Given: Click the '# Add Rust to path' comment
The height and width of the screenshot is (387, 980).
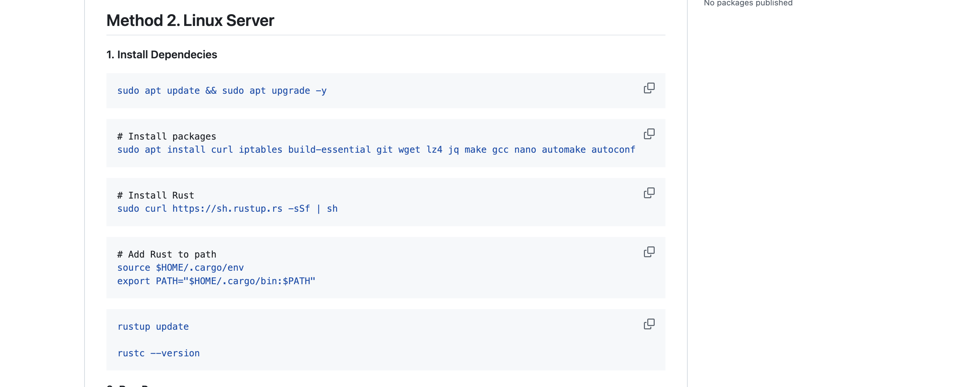Looking at the screenshot, I should point(167,255).
